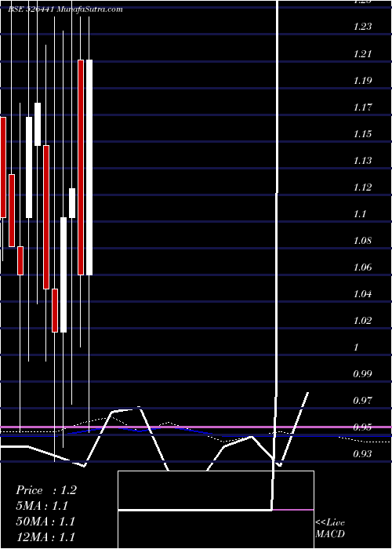Click the 1.15 price axis label

pos(362,134)
